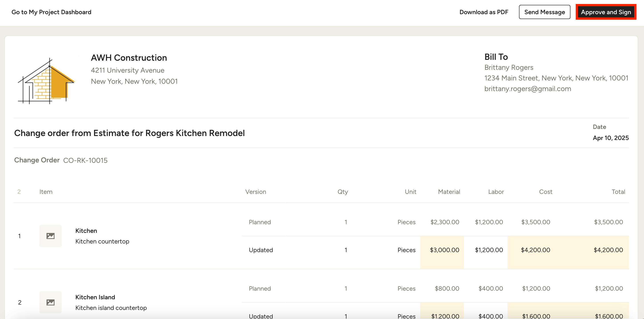Click the Total column header
The height and width of the screenshot is (319, 644).
(x=618, y=192)
